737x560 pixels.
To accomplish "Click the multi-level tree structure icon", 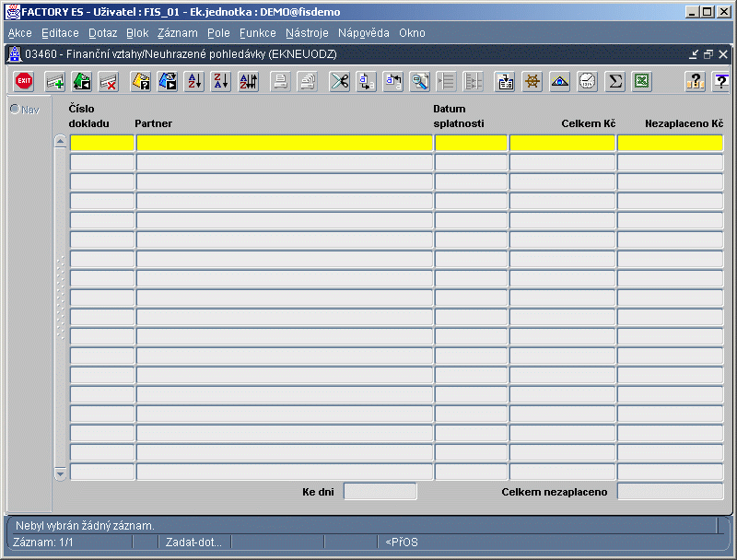I will [474, 81].
